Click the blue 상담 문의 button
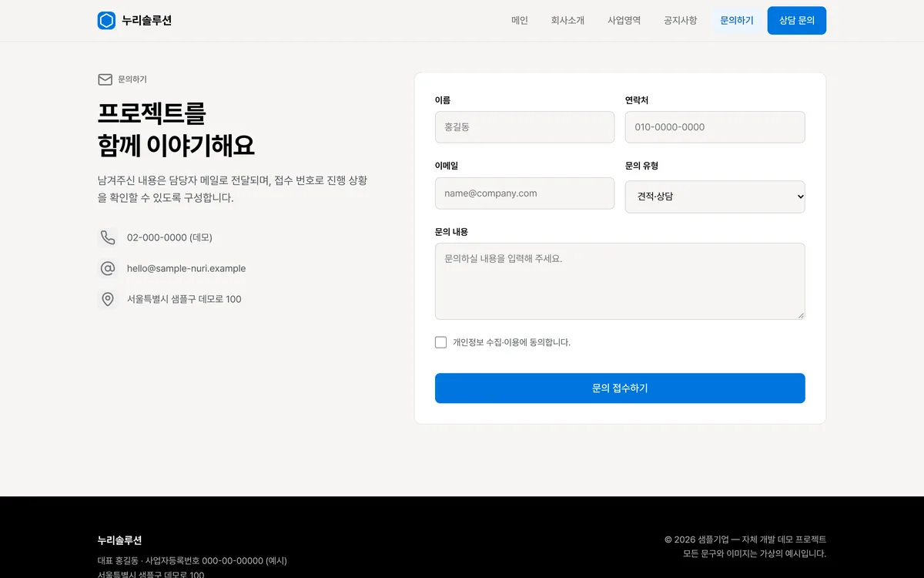Viewport: 924px width, 578px height. coord(797,21)
